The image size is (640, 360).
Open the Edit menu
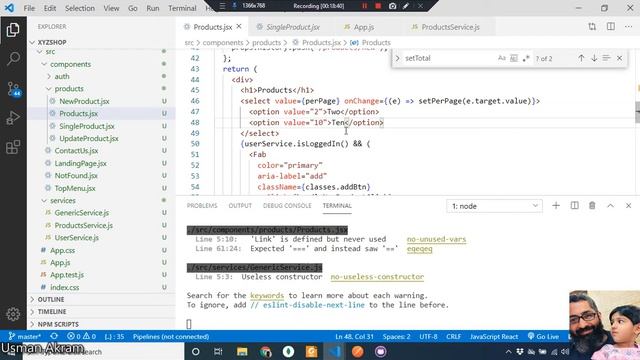50,8
